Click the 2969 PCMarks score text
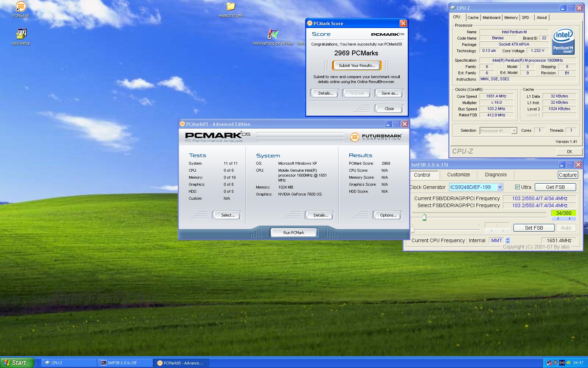 pos(356,53)
